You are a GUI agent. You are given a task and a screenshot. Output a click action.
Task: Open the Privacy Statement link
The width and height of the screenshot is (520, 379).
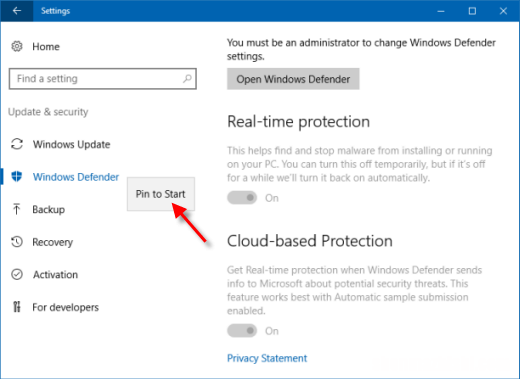(267, 358)
